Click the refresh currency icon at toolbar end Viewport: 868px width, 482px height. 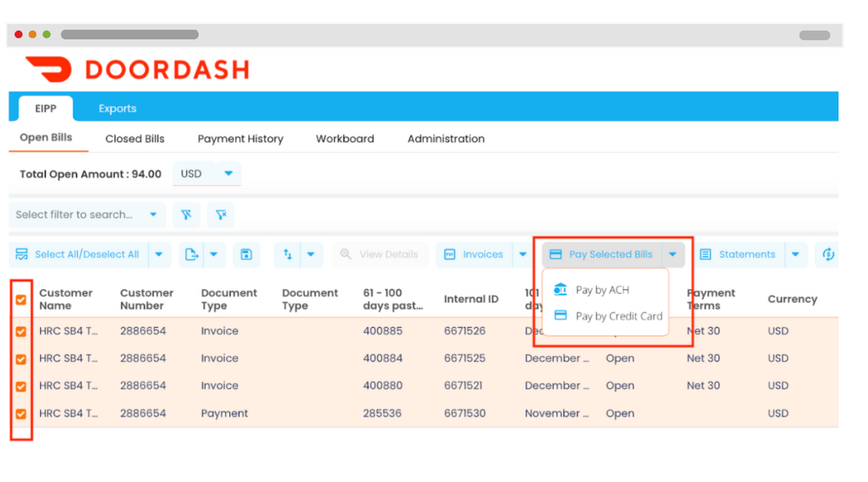828,255
